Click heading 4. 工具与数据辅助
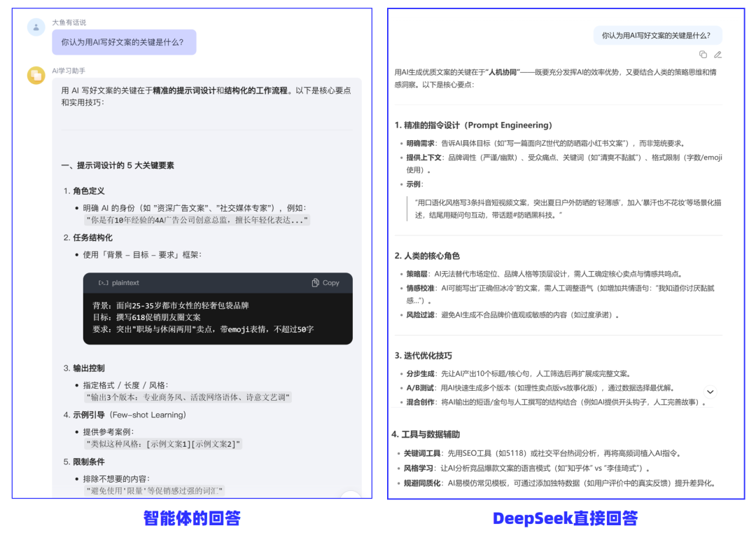Viewport: 756px width, 540px height. coord(426,434)
